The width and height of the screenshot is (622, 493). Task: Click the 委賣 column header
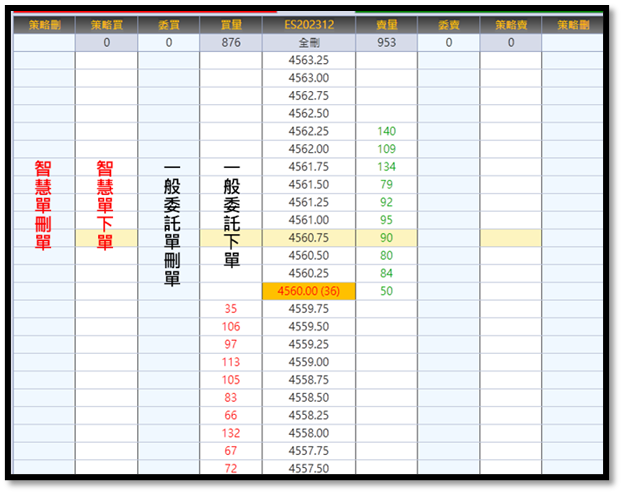(x=449, y=25)
